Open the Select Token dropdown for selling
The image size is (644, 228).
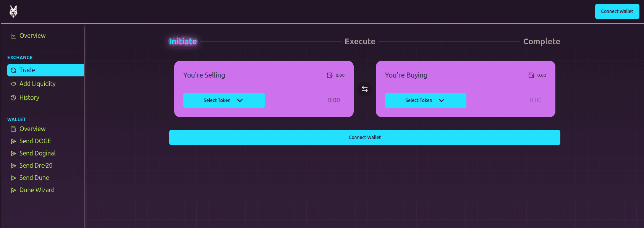coord(224,100)
